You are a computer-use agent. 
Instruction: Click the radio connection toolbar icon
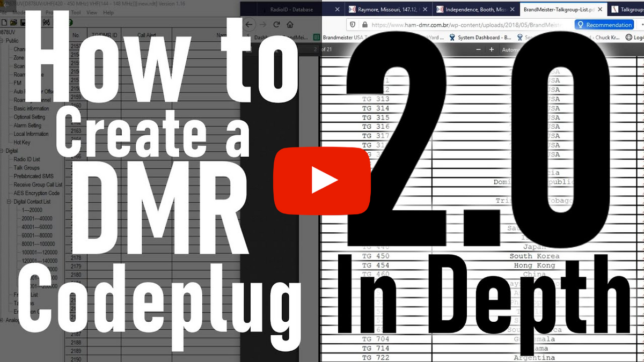point(47,23)
